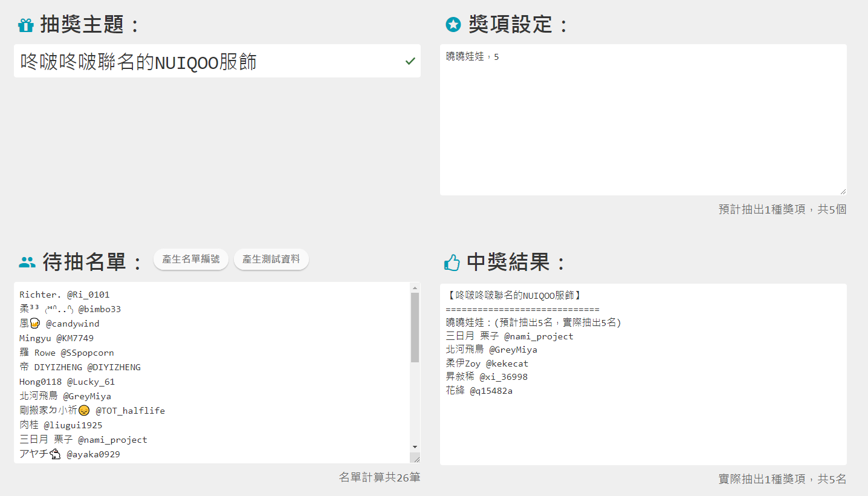Click the line ending in @candywind
The image size is (868, 496).
tap(59, 324)
